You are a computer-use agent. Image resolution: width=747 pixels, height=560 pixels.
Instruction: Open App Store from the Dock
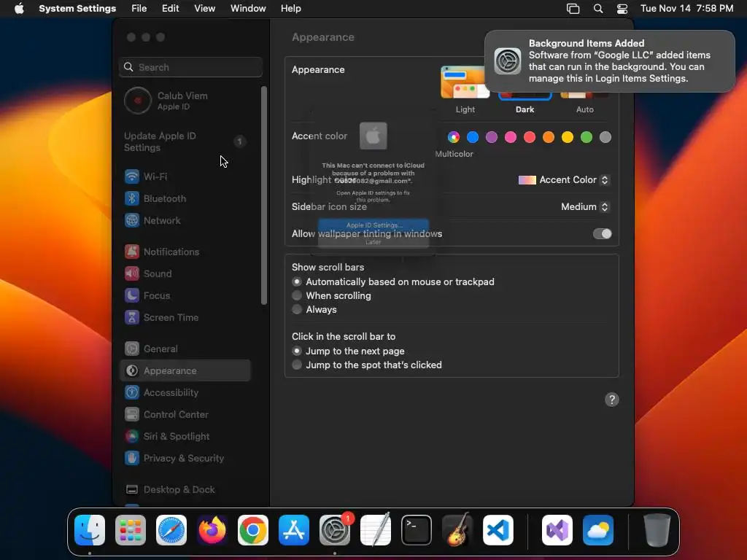click(294, 530)
